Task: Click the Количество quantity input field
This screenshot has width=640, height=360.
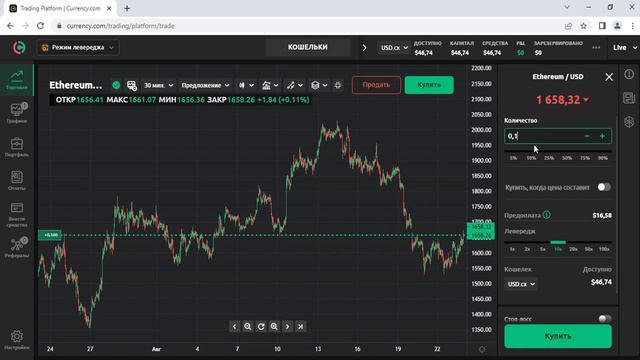Action: (558, 136)
